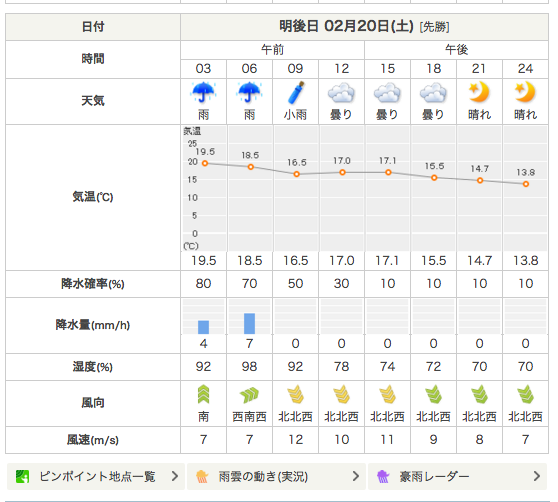Click the 03 o'clock temperature point on graph
Screen dimensions: 558x502
coord(205,163)
